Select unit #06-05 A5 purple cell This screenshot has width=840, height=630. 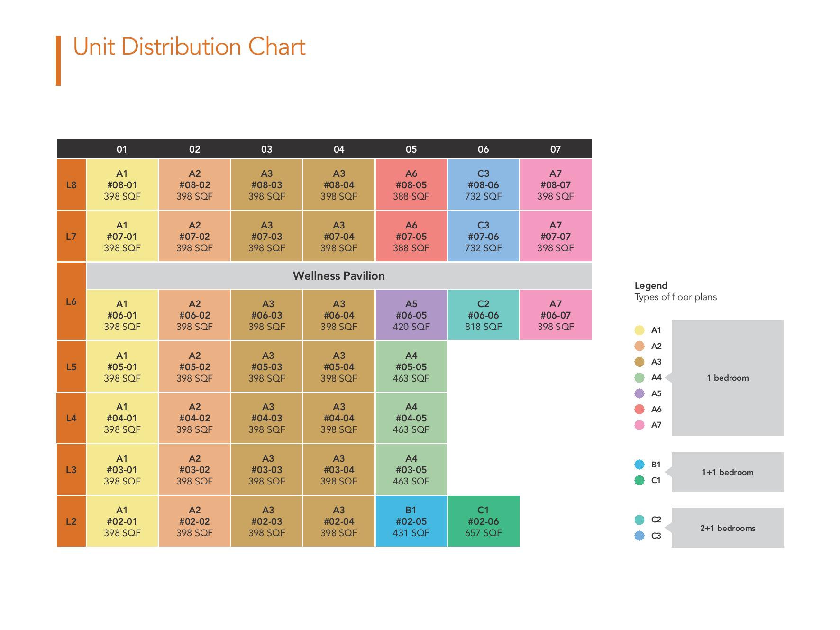pos(411,315)
